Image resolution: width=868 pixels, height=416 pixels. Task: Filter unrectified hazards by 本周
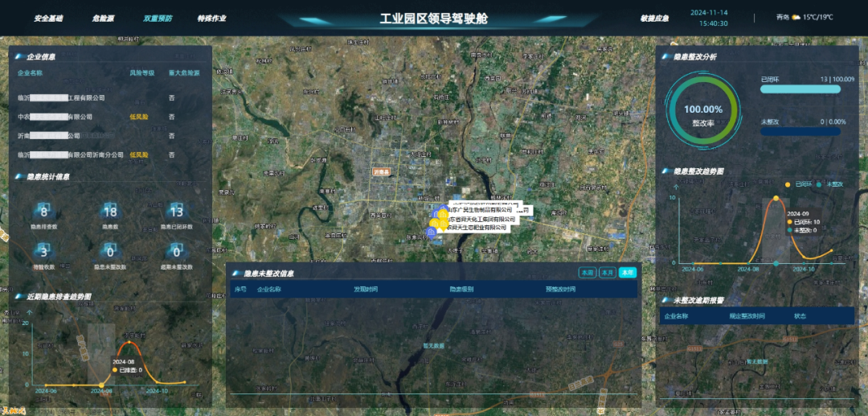coord(588,273)
